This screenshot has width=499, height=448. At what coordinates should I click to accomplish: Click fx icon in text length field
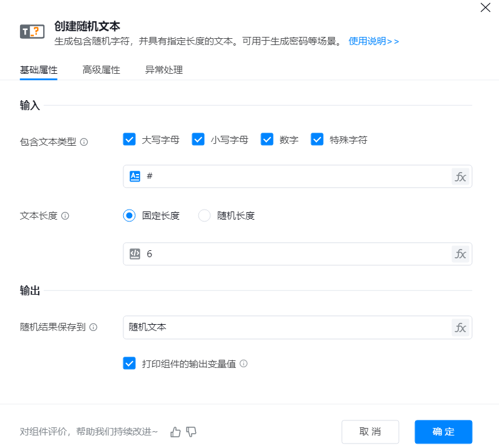click(460, 254)
